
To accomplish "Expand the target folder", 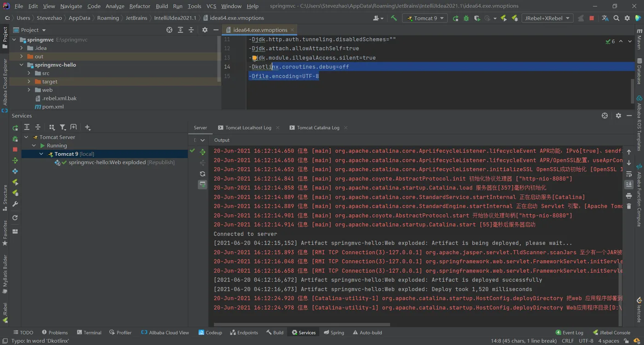I will (29, 82).
